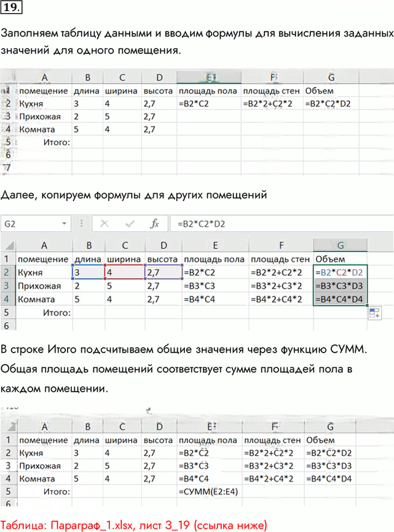Open Insert Function via the fx icon

pos(155,224)
